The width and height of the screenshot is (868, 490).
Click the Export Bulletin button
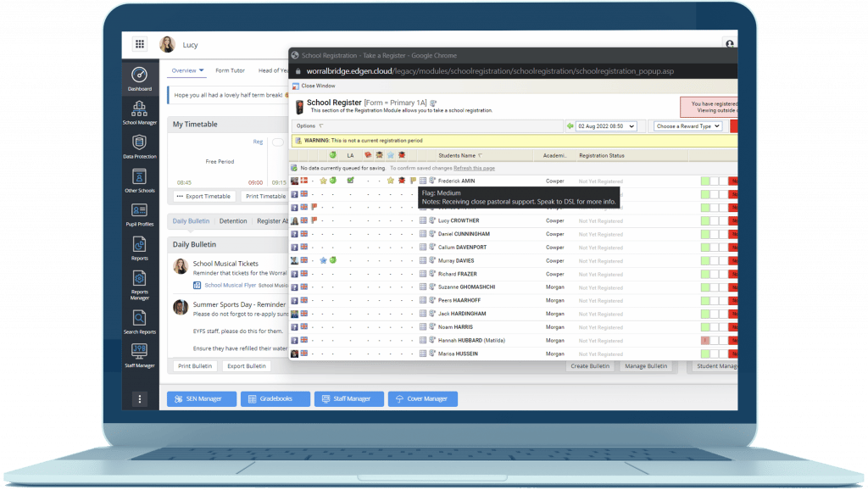pyautogui.click(x=247, y=366)
